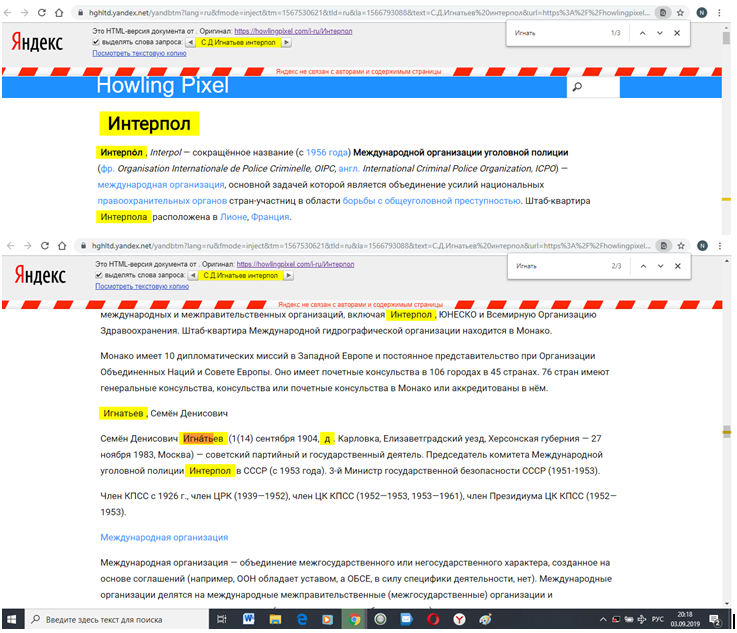This screenshot has width=737, height=633.
Task: Click forward arrow in bottom browser window
Action: [27, 245]
